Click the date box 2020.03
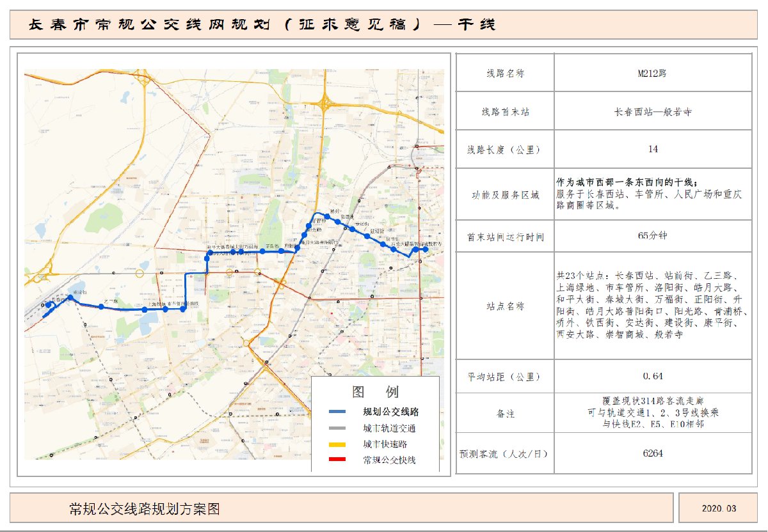The image size is (768, 532). click(x=719, y=509)
